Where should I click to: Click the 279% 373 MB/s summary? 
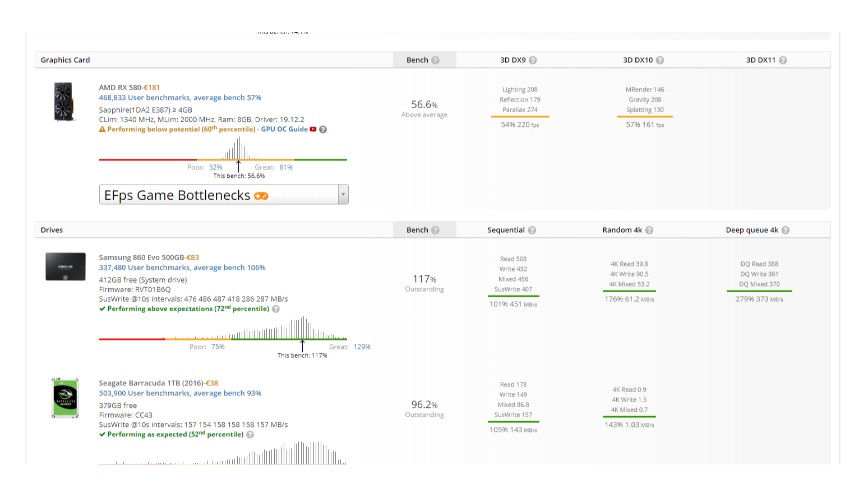[x=759, y=299]
